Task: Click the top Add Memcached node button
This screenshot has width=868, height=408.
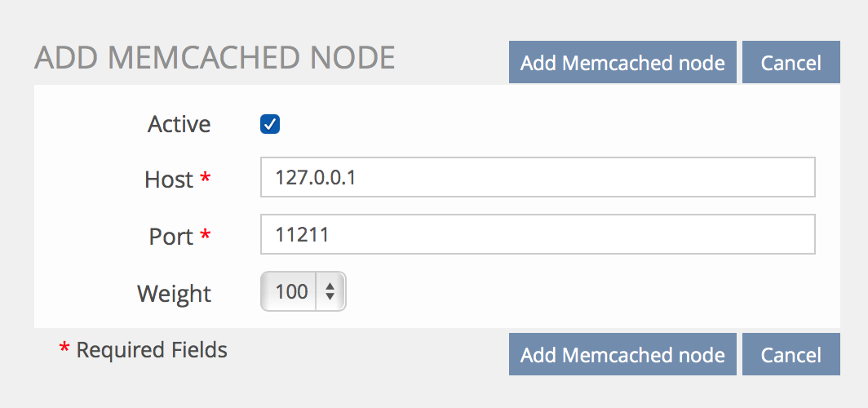Action: tap(622, 63)
